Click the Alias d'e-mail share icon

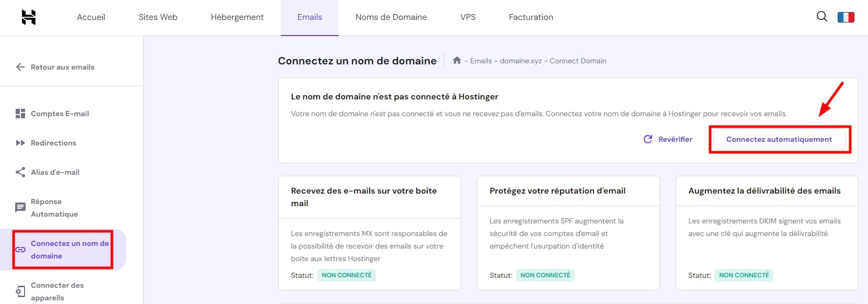coord(20,172)
